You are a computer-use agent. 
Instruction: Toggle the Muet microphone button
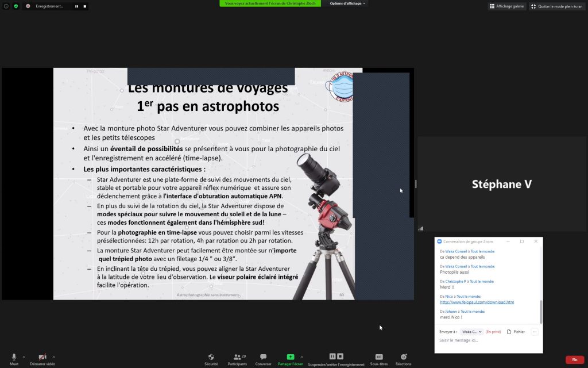click(14, 359)
